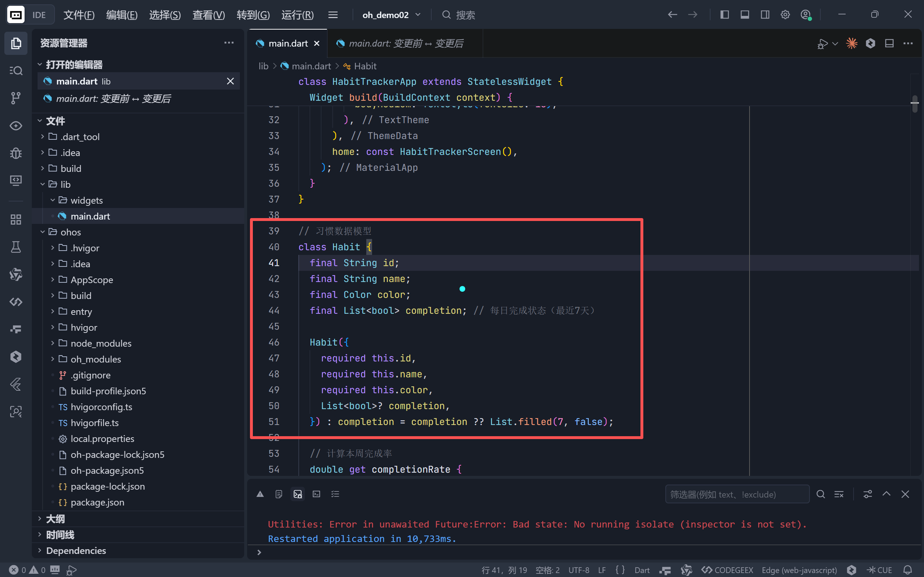Open the Search view in activity bar
The height and width of the screenshot is (577, 924).
(16, 71)
